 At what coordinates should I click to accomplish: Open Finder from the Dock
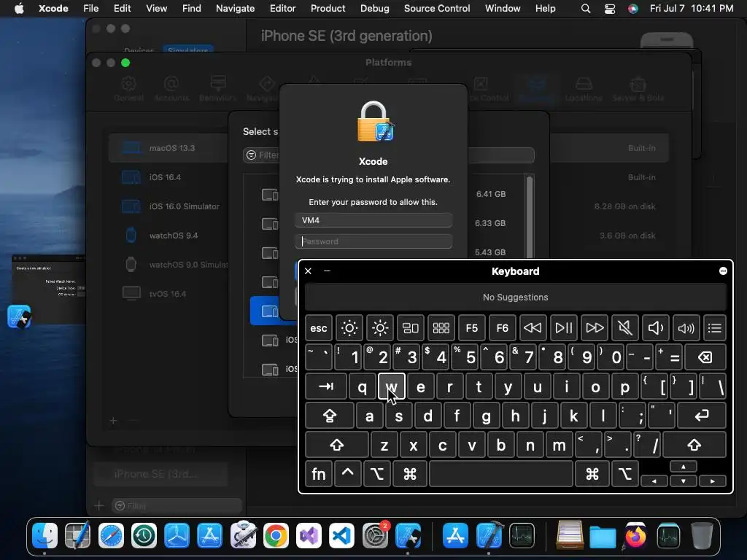45,536
